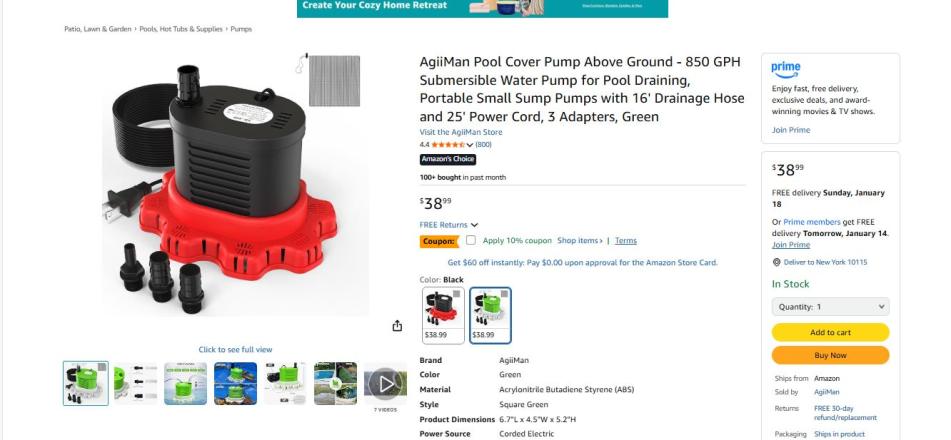Select the pool scene thumbnail before video

[x=335, y=384]
